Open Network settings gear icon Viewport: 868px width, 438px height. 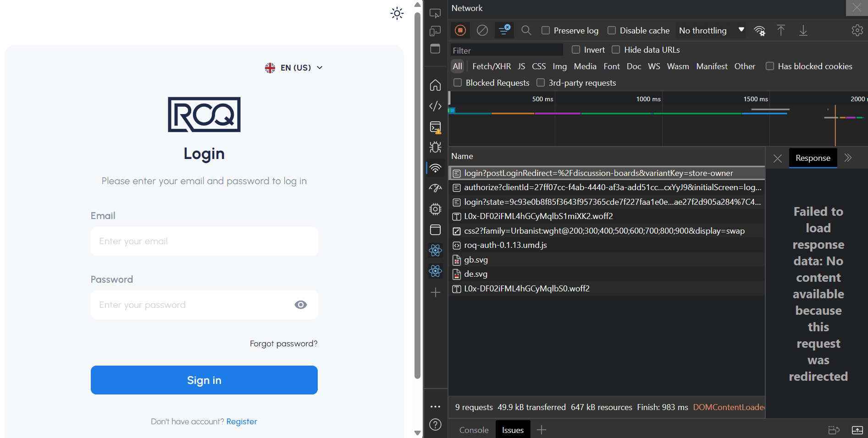click(857, 31)
